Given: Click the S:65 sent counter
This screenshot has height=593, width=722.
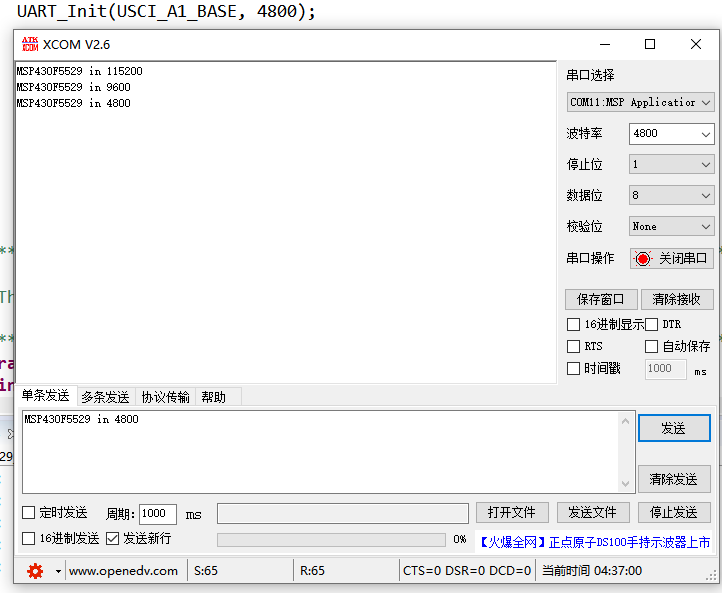Looking at the screenshot, I should [206, 571].
